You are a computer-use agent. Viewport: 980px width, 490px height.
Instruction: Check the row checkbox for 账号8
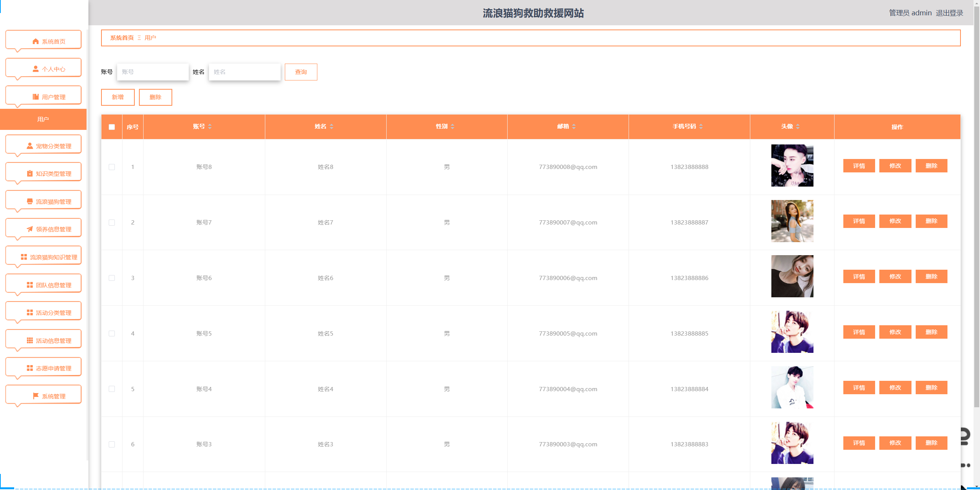click(112, 167)
